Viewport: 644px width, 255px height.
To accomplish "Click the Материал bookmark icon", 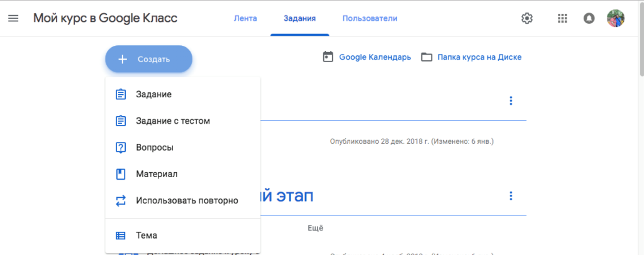I will pyautogui.click(x=121, y=174).
